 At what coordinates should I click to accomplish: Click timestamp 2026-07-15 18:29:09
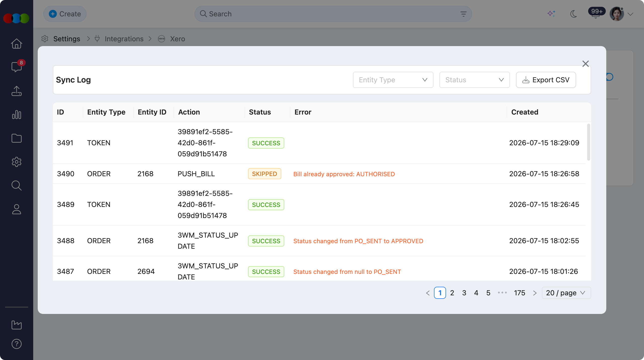pos(544,143)
